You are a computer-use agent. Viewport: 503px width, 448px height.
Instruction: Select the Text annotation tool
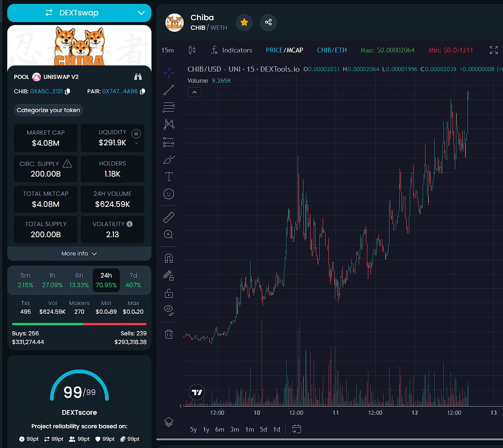pos(169,177)
